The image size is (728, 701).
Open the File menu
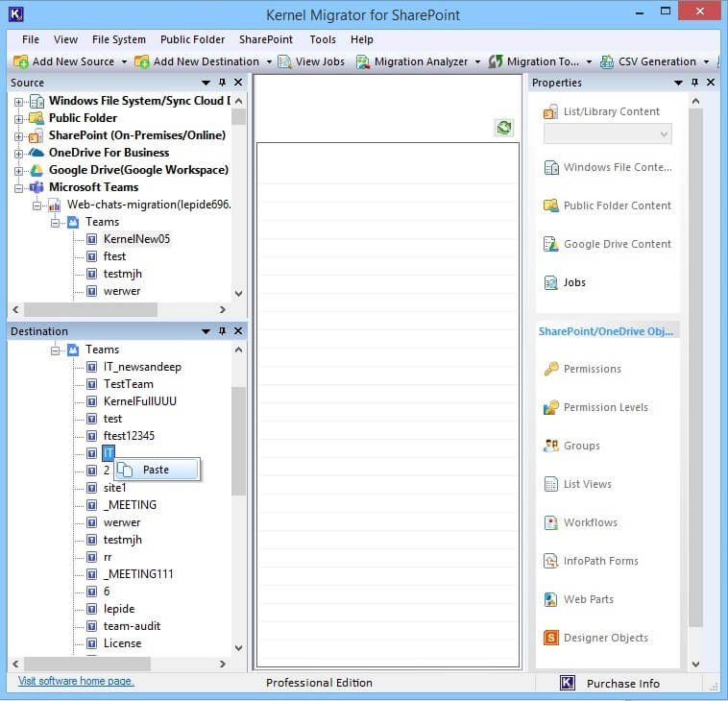tap(31, 39)
